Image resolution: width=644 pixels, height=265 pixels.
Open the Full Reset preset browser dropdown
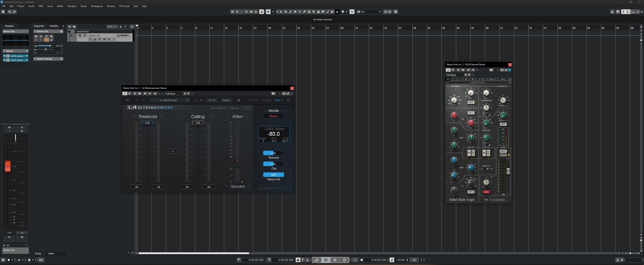192,93
